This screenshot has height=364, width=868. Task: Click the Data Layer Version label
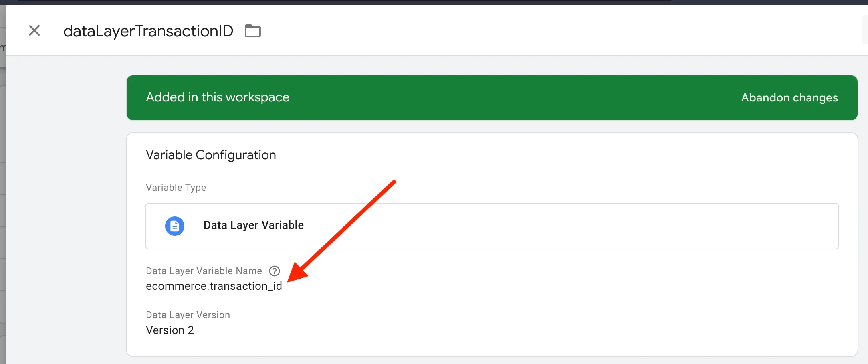coord(188,315)
